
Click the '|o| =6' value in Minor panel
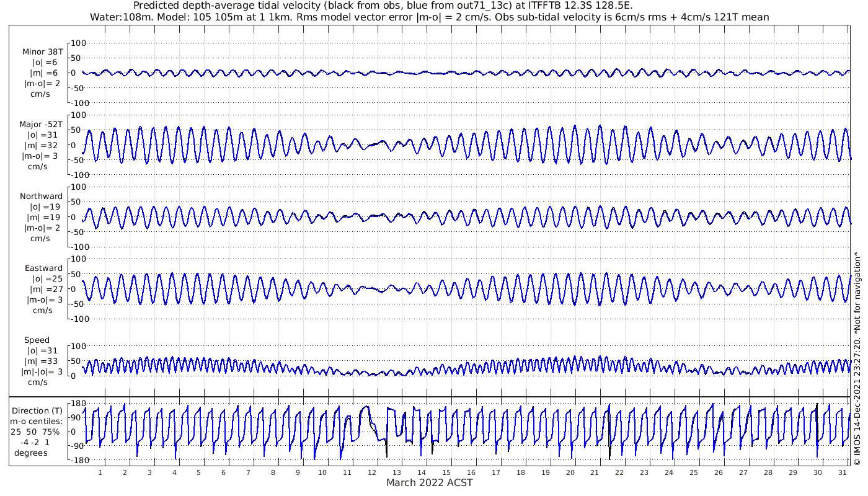pyautogui.click(x=45, y=63)
